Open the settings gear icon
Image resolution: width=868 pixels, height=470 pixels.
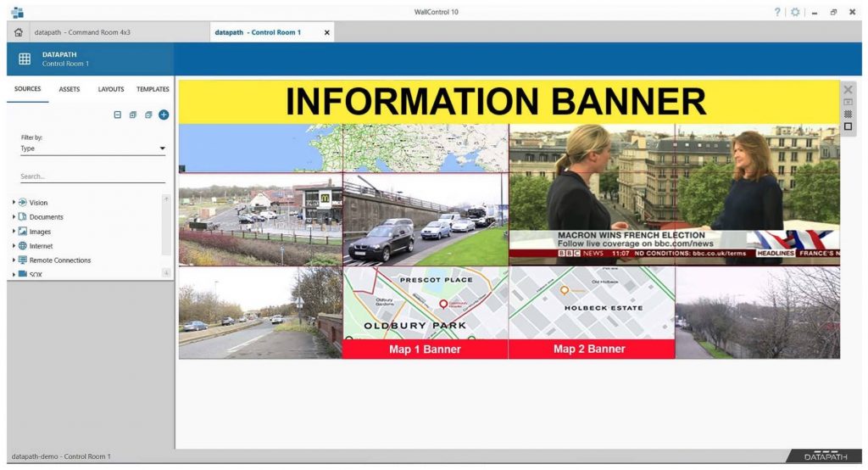[x=795, y=12]
